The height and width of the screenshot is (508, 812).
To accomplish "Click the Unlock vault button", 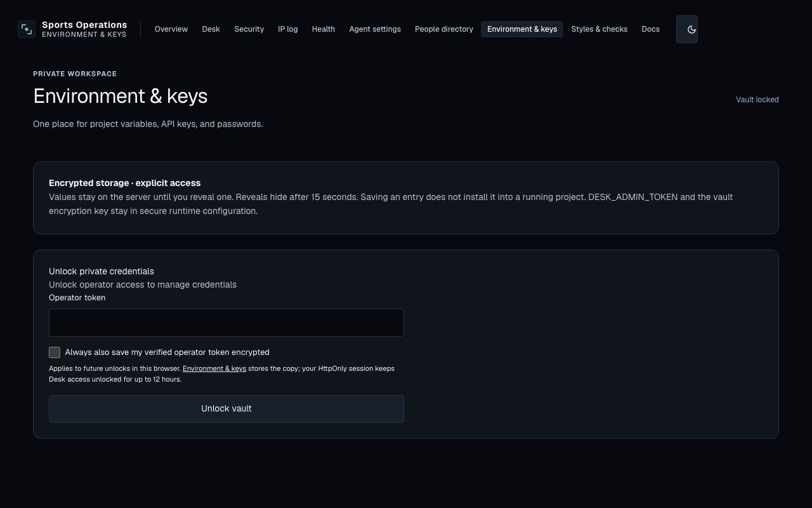I will [x=226, y=409].
